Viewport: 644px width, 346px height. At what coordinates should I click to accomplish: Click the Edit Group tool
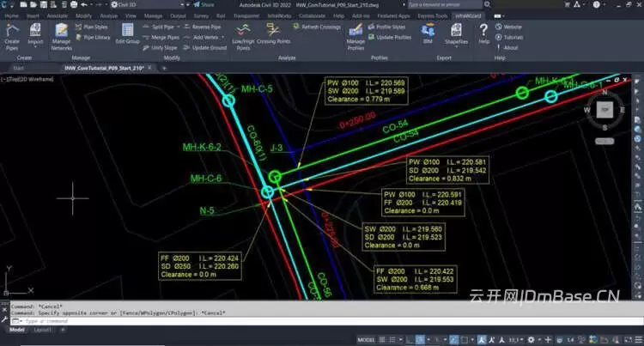(127, 33)
